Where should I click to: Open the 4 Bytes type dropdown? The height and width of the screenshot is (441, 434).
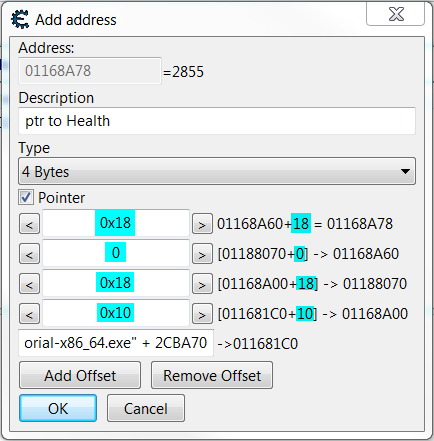click(x=217, y=171)
